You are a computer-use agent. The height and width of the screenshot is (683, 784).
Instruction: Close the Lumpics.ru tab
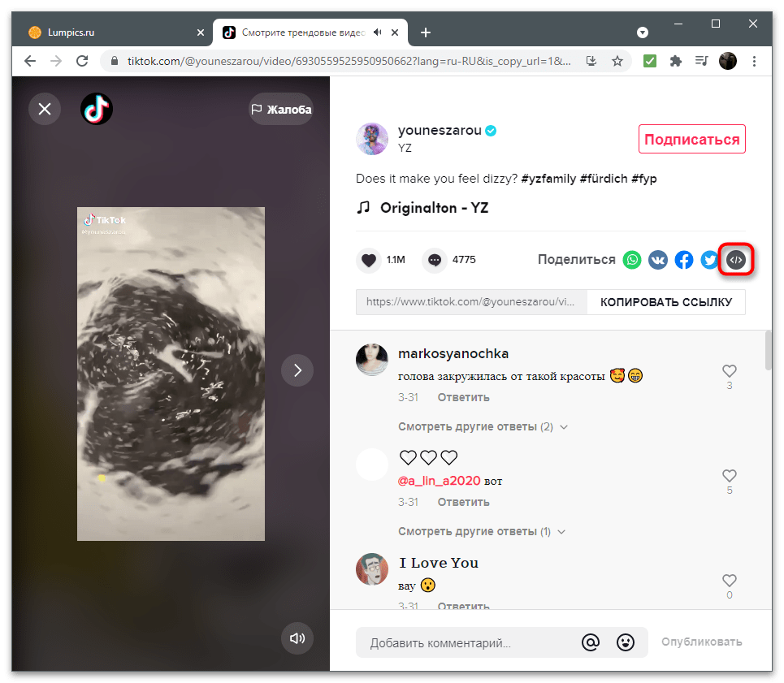coord(201,32)
